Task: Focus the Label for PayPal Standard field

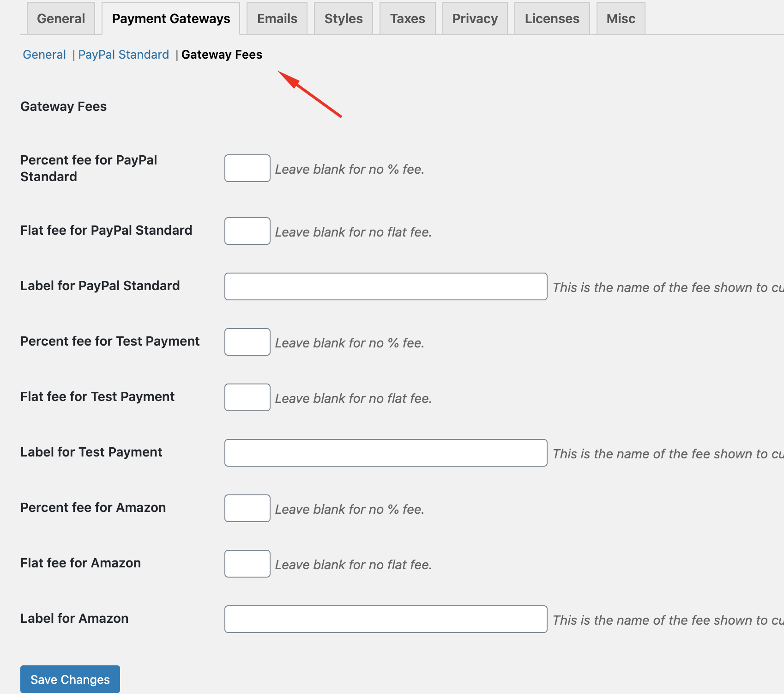Action: [x=386, y=286]
